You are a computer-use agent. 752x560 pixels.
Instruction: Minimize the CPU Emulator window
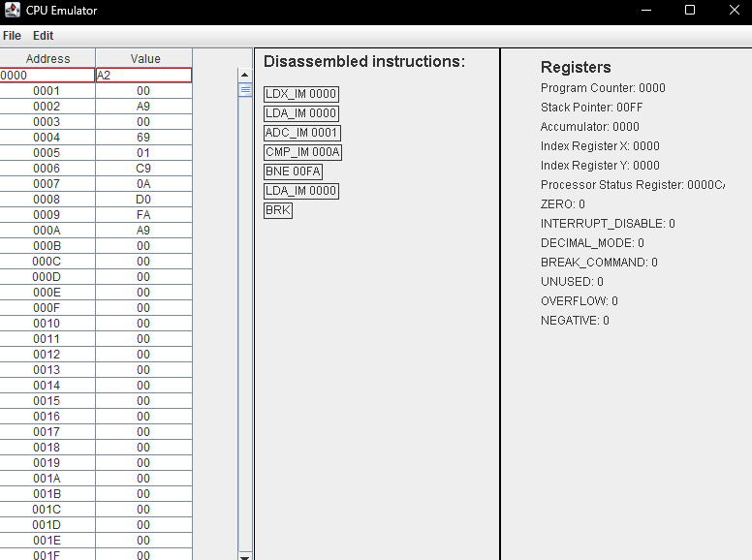pos(646,10)
